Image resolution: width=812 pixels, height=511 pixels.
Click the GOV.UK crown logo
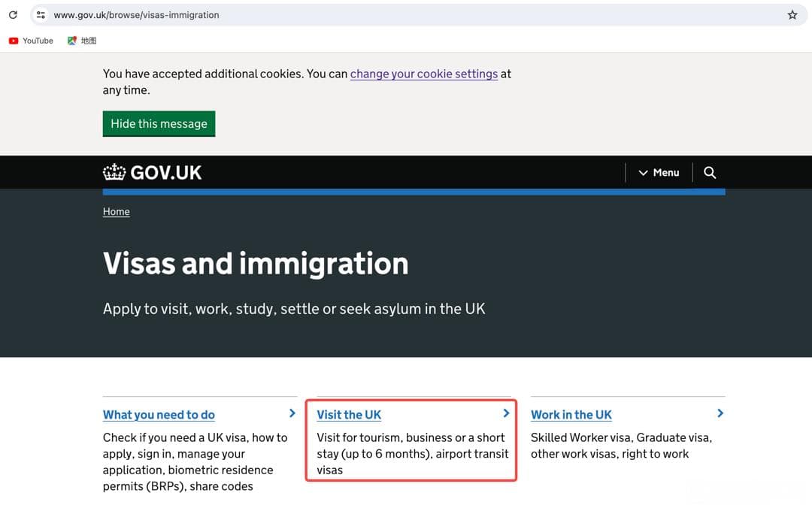click(152, 172)
